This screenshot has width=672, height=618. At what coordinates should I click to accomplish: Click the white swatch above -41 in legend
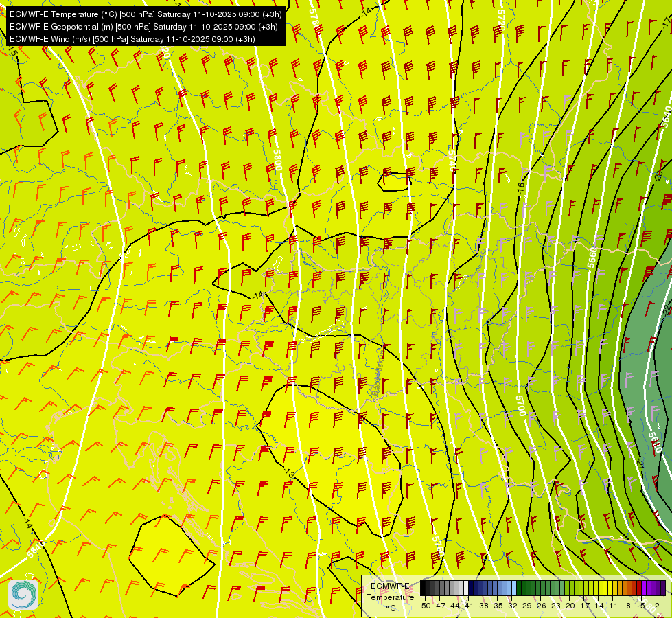coord(465,588)
